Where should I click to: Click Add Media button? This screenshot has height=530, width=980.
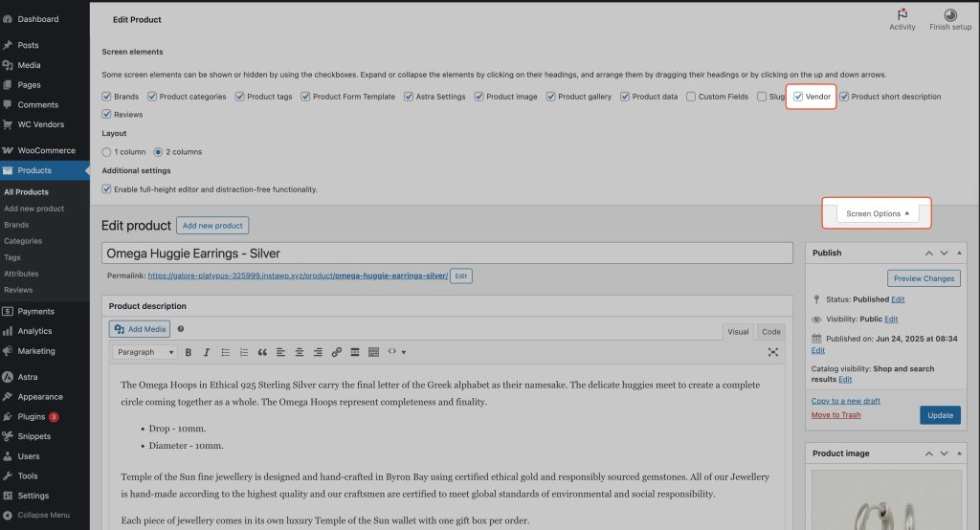[x=140, y=329]
